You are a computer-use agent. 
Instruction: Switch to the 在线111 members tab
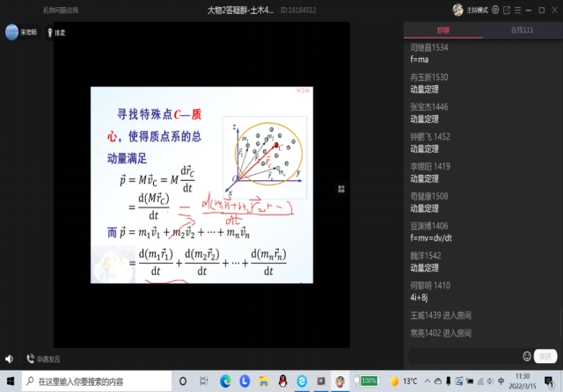[x=523, y=31]
